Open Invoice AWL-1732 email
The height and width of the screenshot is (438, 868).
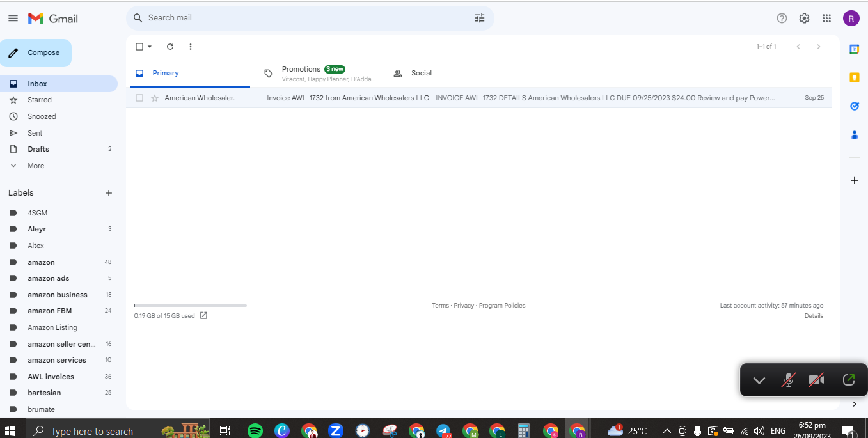tap(479, 98)
